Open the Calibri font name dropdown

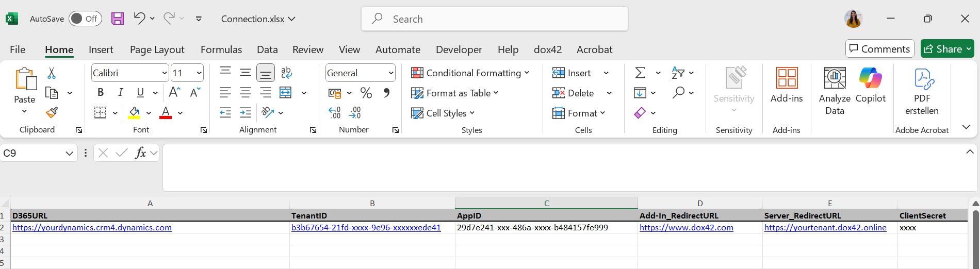point(165,73)
